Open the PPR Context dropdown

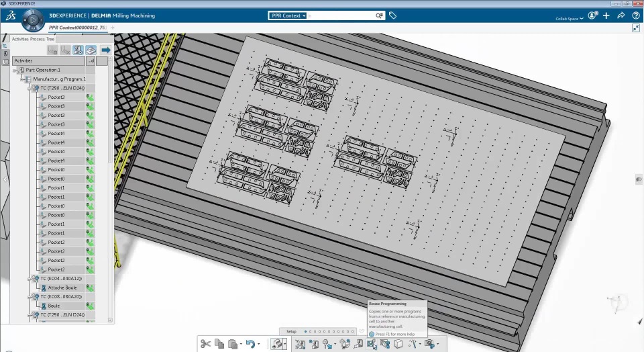point(288,15)
